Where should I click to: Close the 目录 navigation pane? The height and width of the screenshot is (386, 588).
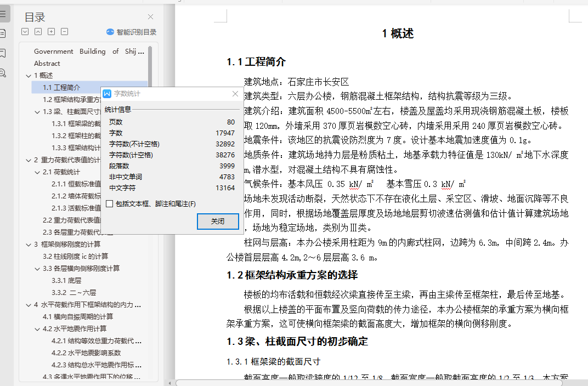click(150, 17)
